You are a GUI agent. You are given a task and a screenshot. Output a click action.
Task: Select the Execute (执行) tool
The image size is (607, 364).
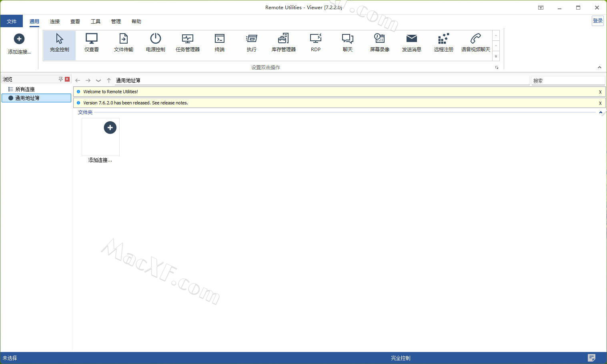click(252, 43)
